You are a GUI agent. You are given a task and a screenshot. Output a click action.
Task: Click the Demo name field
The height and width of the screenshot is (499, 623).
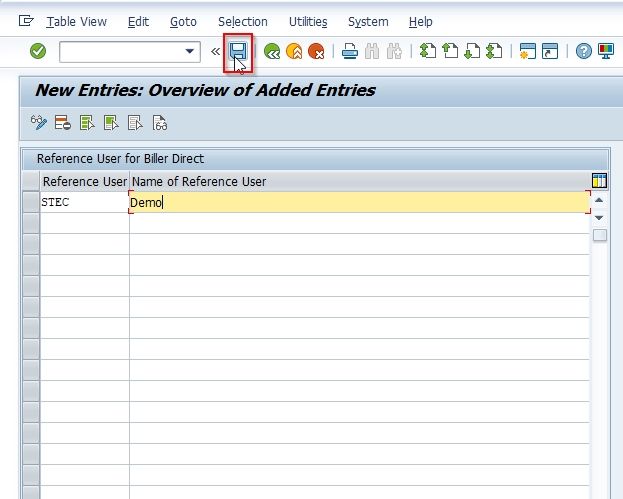360,202
